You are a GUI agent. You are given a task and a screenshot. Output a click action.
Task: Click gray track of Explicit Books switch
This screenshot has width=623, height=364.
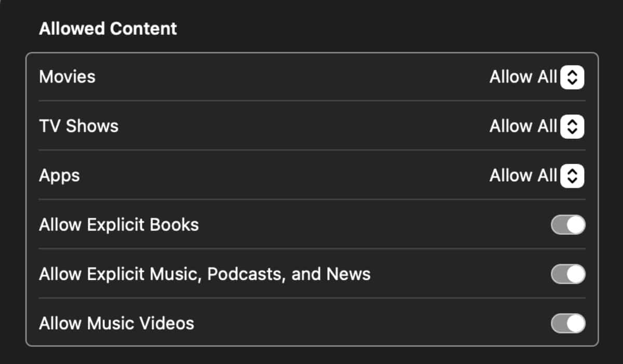tap(558, 225)
